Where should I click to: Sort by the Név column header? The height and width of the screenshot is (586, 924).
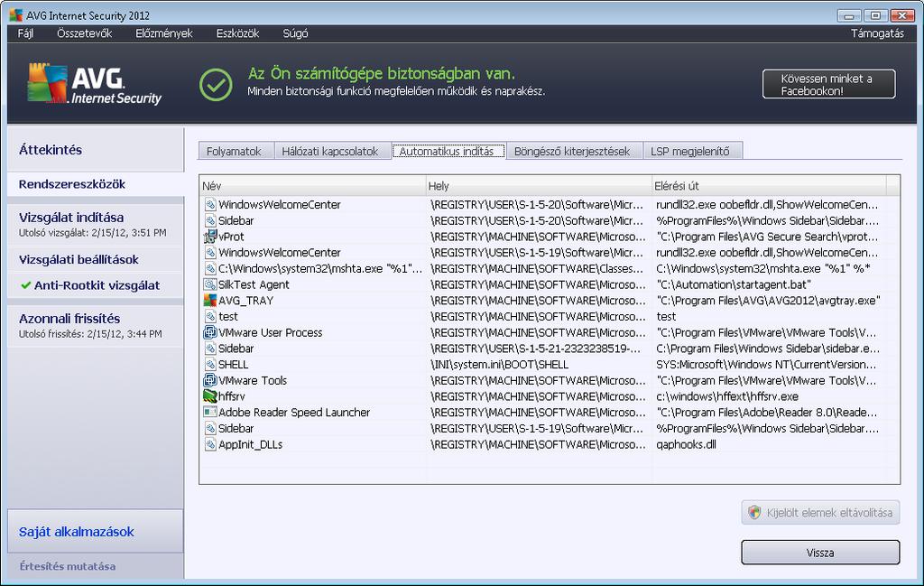click(x=312, y=186)
